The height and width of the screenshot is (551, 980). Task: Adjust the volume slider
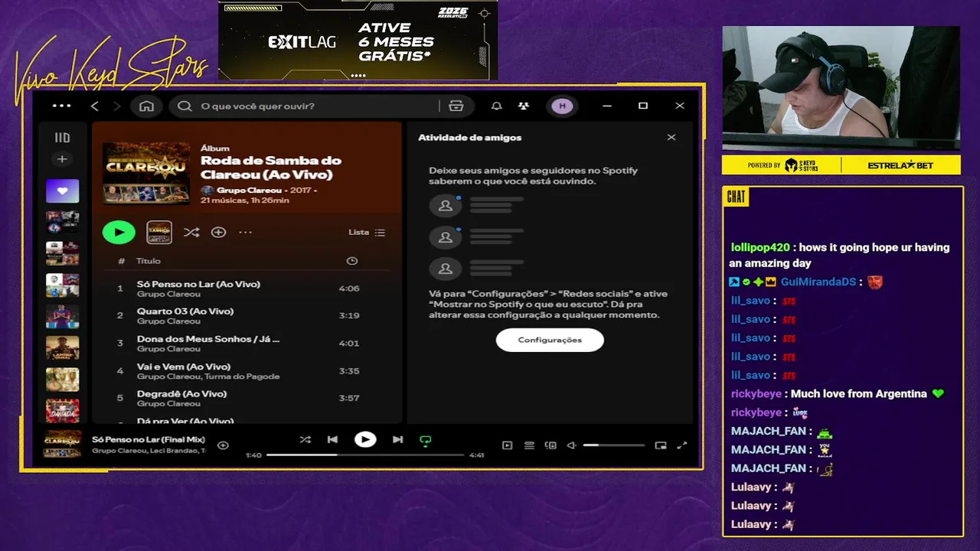click(614, 445)
